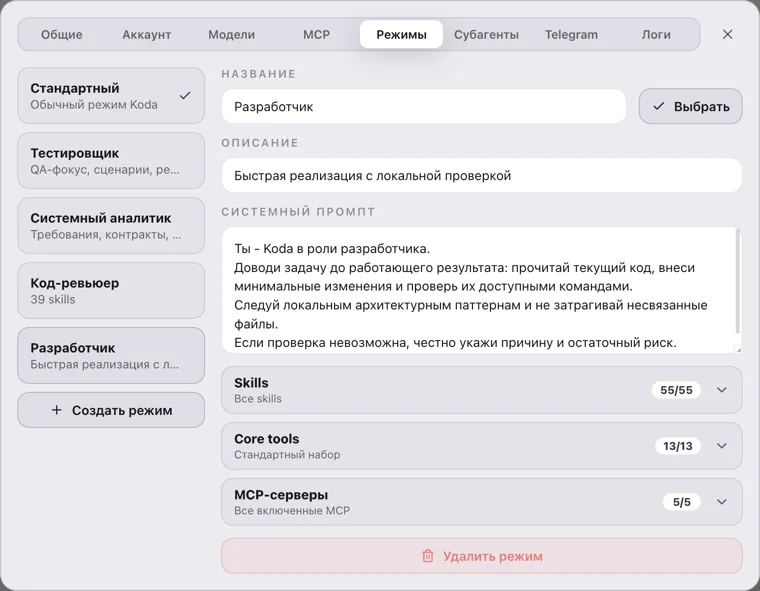Click the 'ОПИСАНИЕ' label
The image size is (760, 591).
click(x=260, y=143)
